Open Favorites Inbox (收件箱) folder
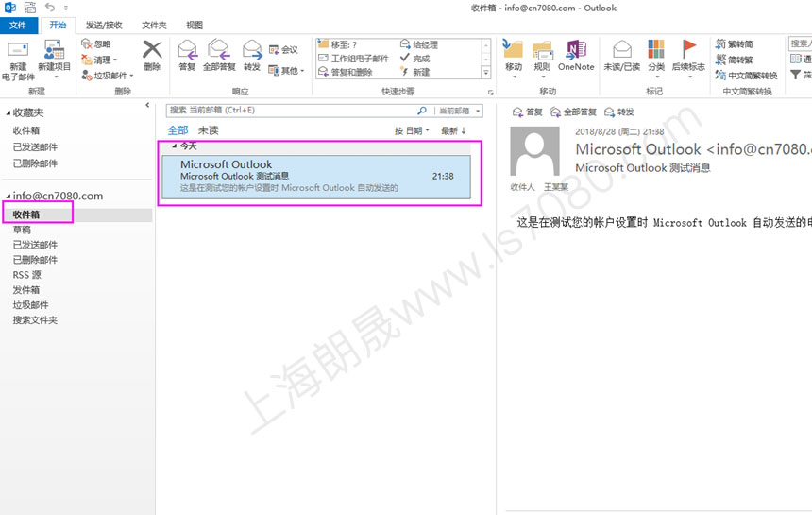 [x=25, y=130]
